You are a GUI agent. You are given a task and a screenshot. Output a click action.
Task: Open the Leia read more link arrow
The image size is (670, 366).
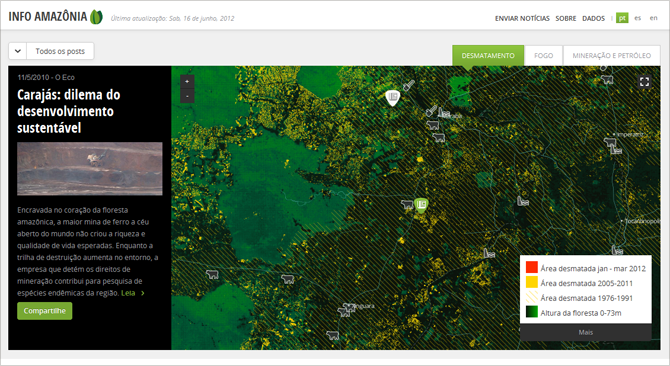143,293
